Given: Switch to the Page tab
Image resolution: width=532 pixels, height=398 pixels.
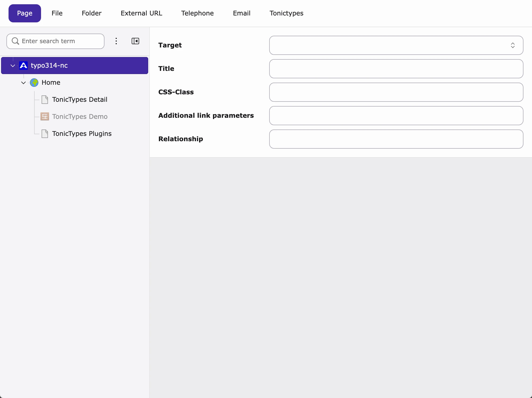Looking at the screenshot, I should [25, 13].
